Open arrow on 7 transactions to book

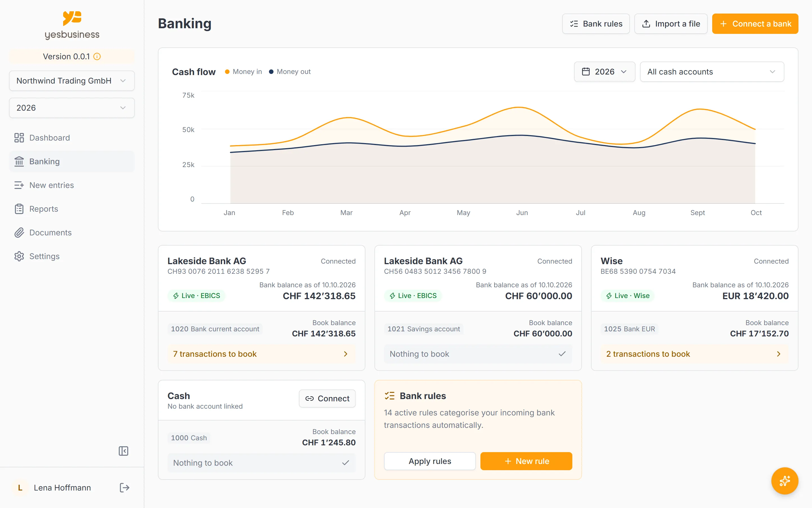point(346,354)
